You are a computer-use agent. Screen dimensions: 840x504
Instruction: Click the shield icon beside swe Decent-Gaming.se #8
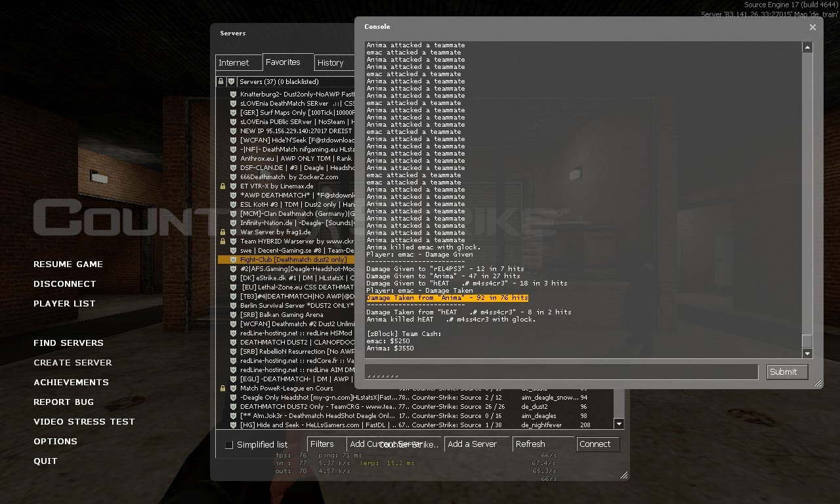coord(232,251)
